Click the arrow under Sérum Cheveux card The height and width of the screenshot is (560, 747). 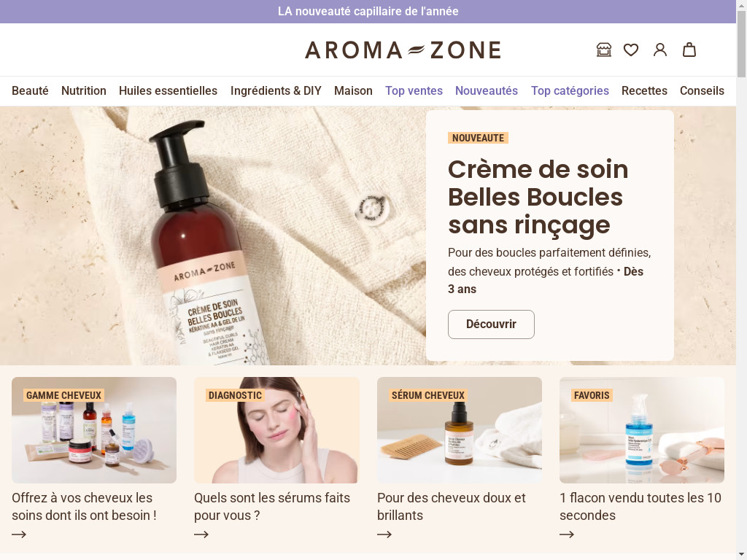click(x=384, y=534)
